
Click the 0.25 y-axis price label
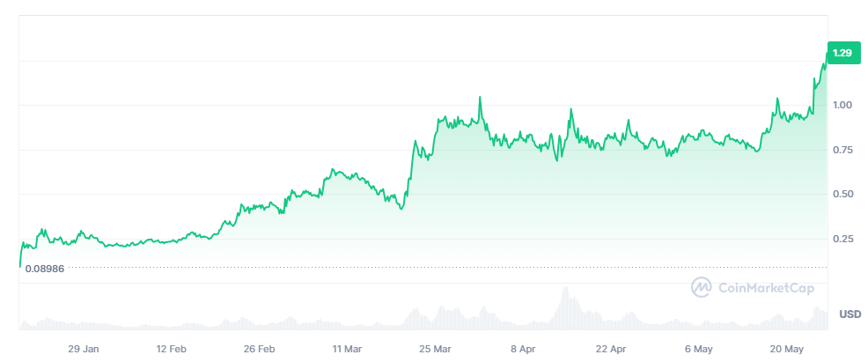842,239
